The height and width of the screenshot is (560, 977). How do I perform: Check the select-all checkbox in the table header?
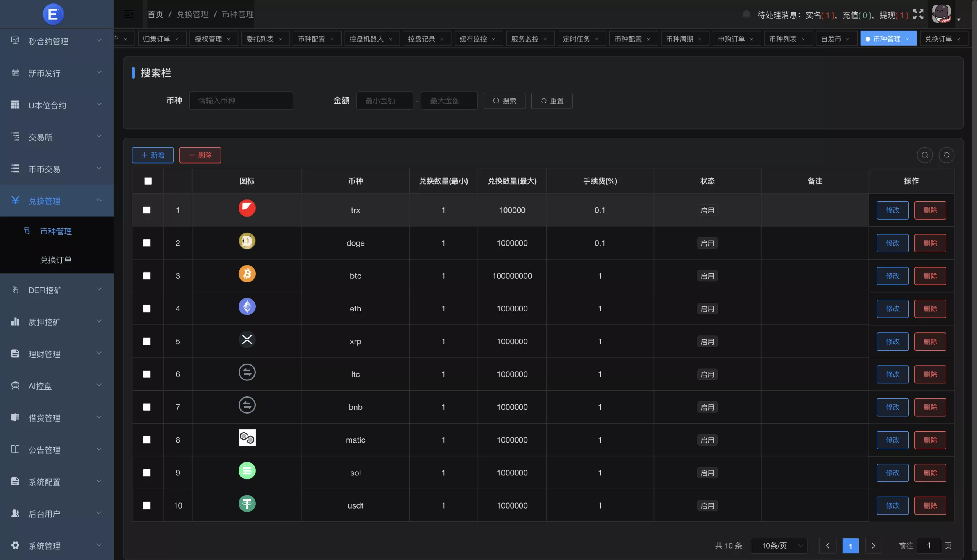click(147, 181)
